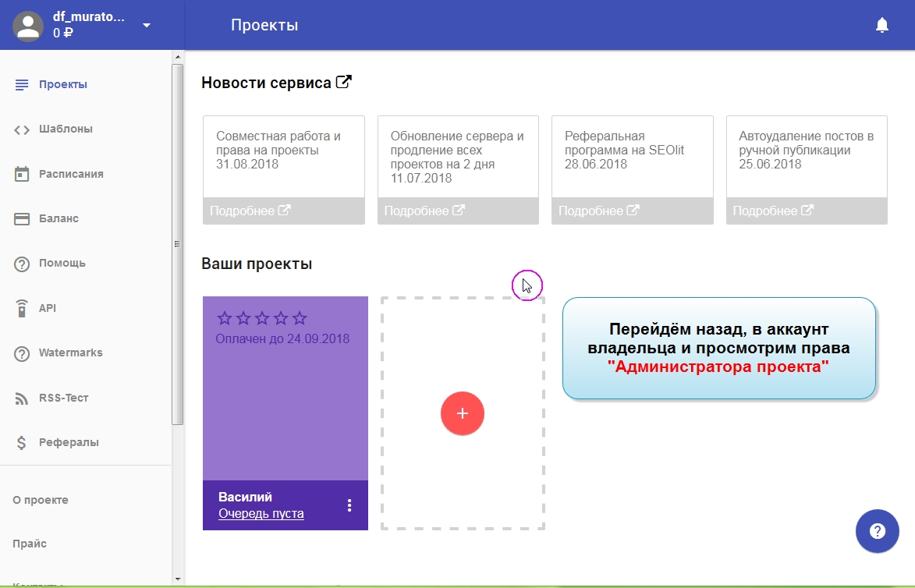Viewport: 915px width, 588px height.
Task: Click the Рефералы dollar icon
Action: point(22,443)
